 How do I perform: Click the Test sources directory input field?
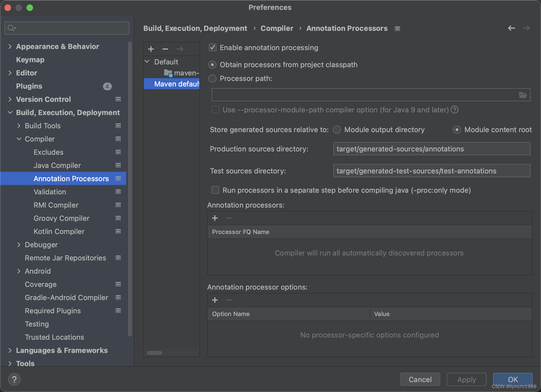431,171
